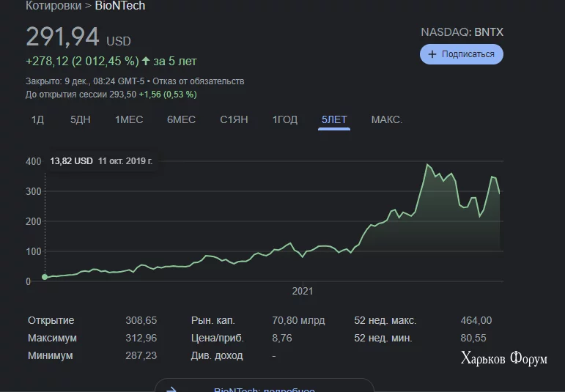
Task: Open the Отказ от обязательств link
Action: (198, 81)
